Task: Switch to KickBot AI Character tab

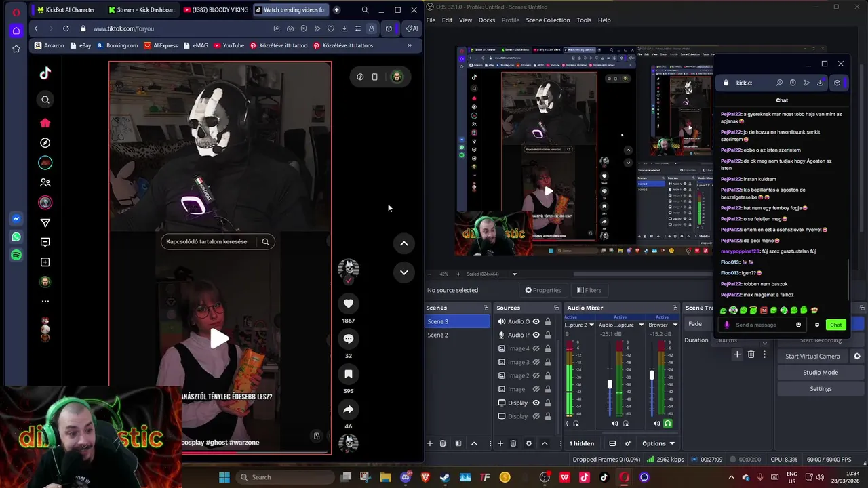Action: pos(66,10)
